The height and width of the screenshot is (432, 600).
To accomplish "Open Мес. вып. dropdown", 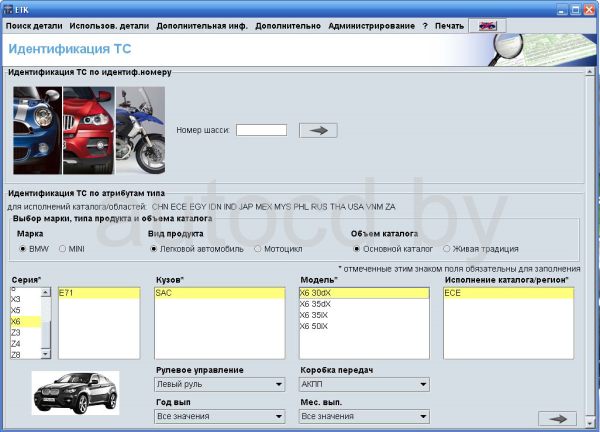I will click(364, 416).
